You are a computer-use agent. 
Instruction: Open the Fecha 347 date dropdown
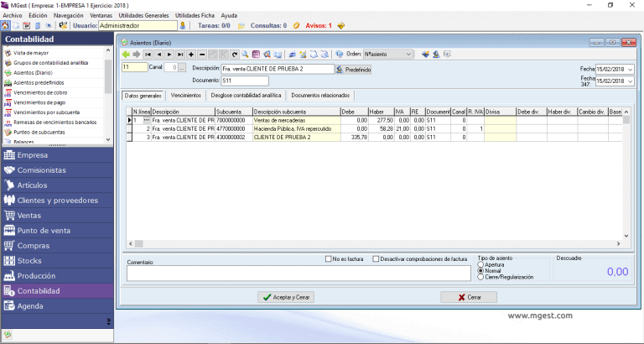pyautogui.click(x=631, y=81)
